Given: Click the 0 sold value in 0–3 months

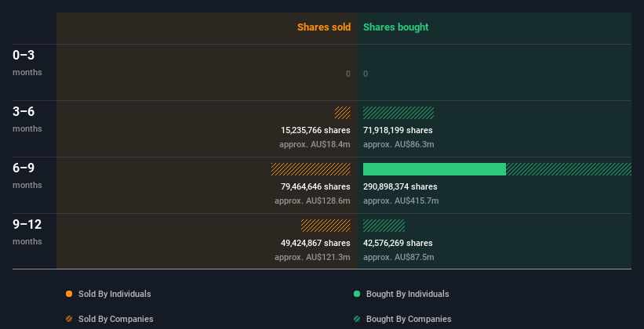Looking at the screenshot, I should tap(348, 74).
